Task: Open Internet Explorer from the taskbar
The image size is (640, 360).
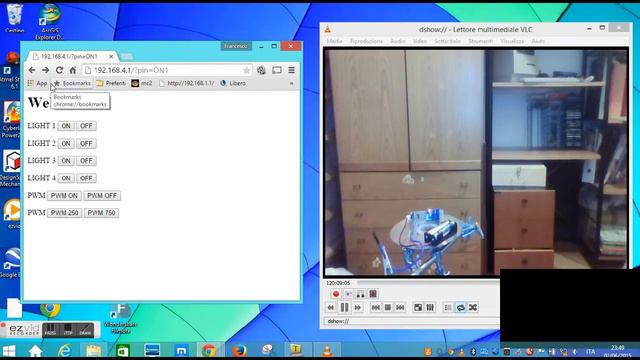Action: (x=64, y=351)
